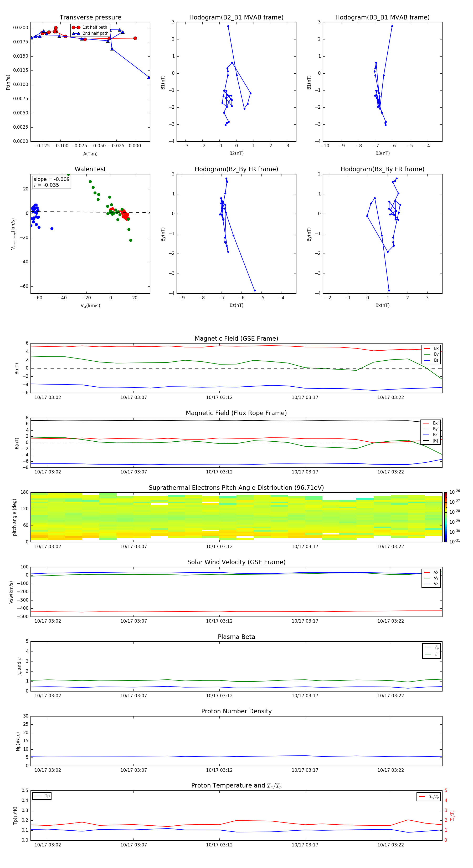Screen dimensions: 473x868
Task: Click the 'A(T·m)' x-axis label
Action: point(90,154)
